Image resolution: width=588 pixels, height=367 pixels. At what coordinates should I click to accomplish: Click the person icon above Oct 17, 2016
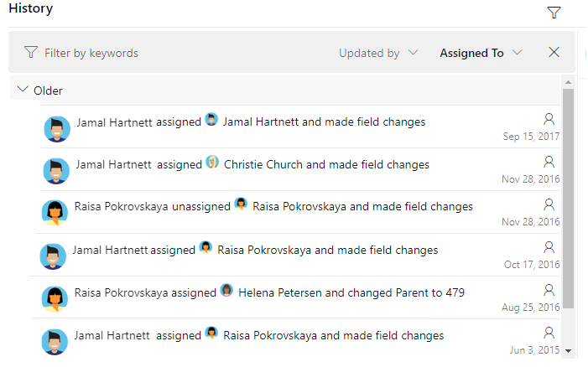click(x=549, y=247)
